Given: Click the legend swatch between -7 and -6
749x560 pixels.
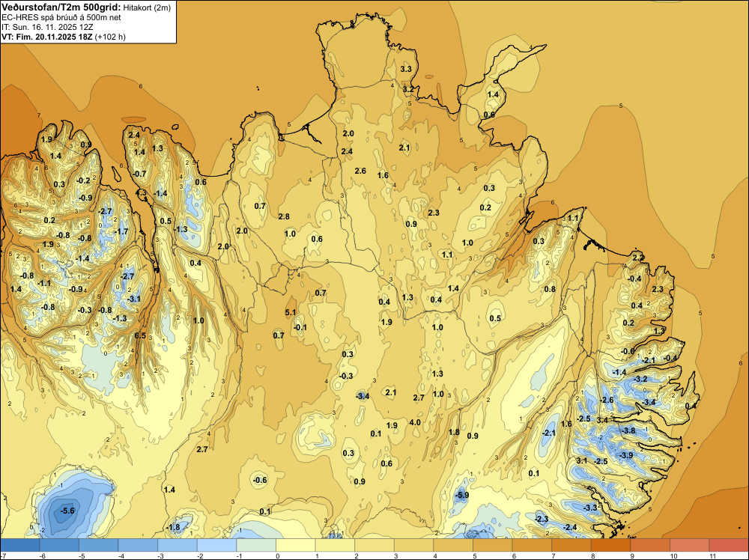Looking at the screenshot, I should [x=20, y=545].
